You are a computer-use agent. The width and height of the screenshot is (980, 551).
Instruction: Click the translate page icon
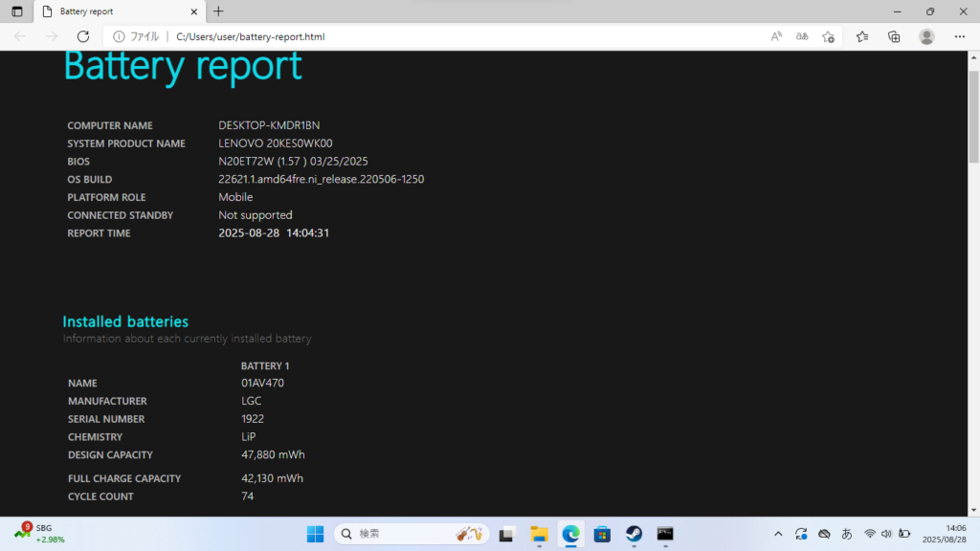(802, 36)
